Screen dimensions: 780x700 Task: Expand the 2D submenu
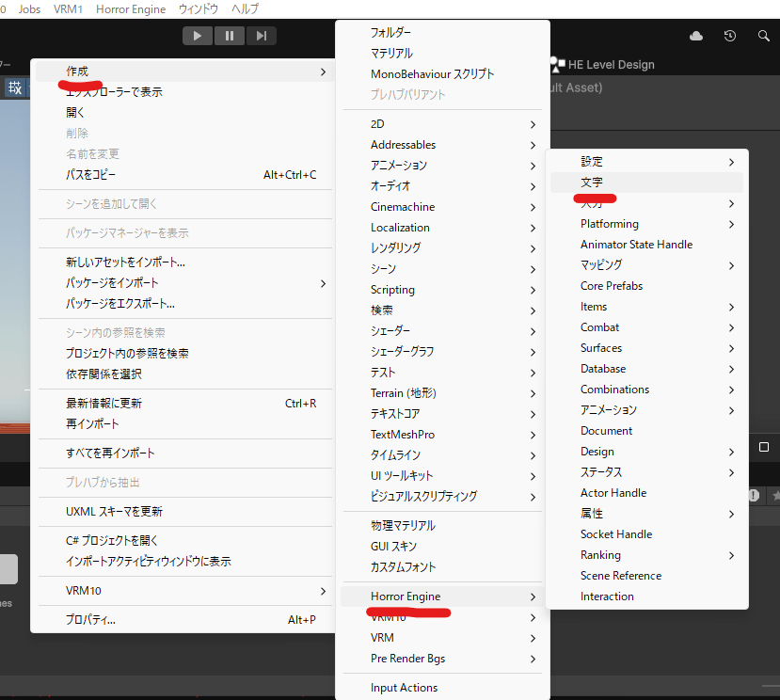[443, 124]
